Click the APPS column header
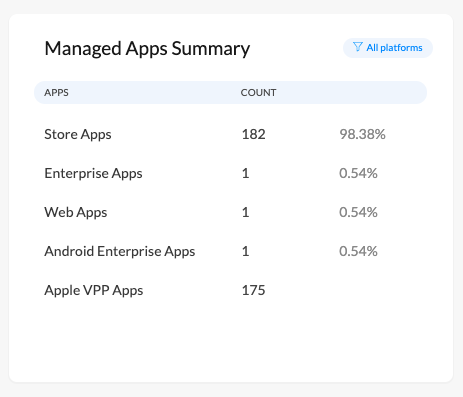Screen dimensions: 463x397 pos(56,93)
